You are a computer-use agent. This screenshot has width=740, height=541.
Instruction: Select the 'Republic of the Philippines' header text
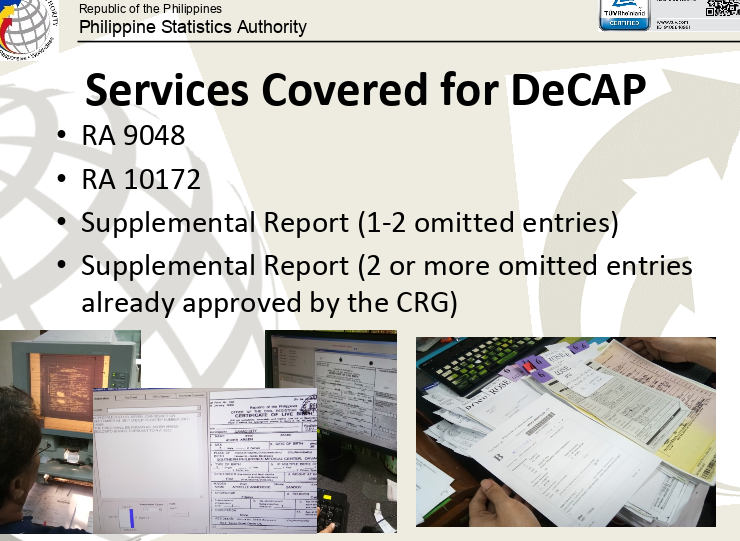click(150, 8)
